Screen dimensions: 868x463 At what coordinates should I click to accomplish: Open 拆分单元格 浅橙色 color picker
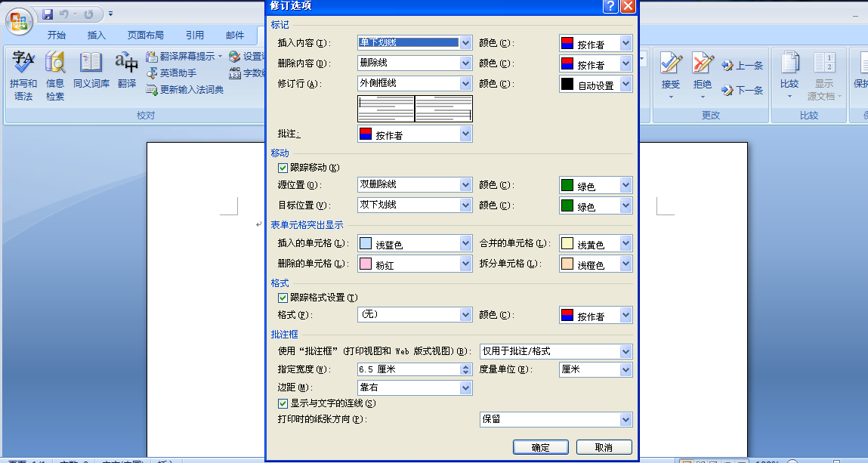pyautogui.click(x=595, y=264)
